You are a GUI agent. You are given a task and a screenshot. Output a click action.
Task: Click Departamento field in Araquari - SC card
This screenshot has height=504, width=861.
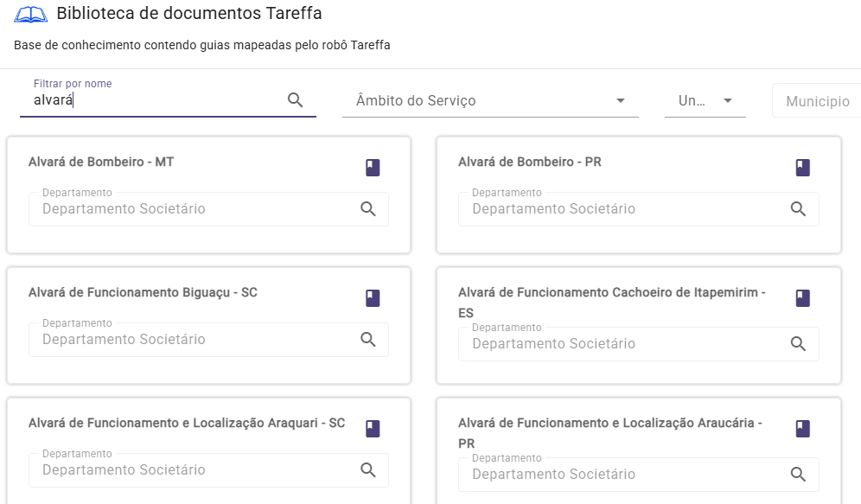click(208, 470)
